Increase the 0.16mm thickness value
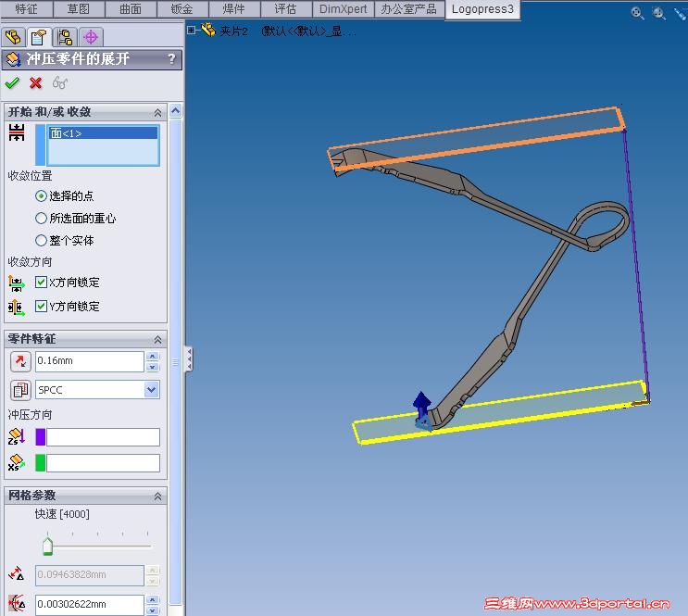The height and width of the screenshot is (616, 688). pyautogui.click(x=152, y=356)
